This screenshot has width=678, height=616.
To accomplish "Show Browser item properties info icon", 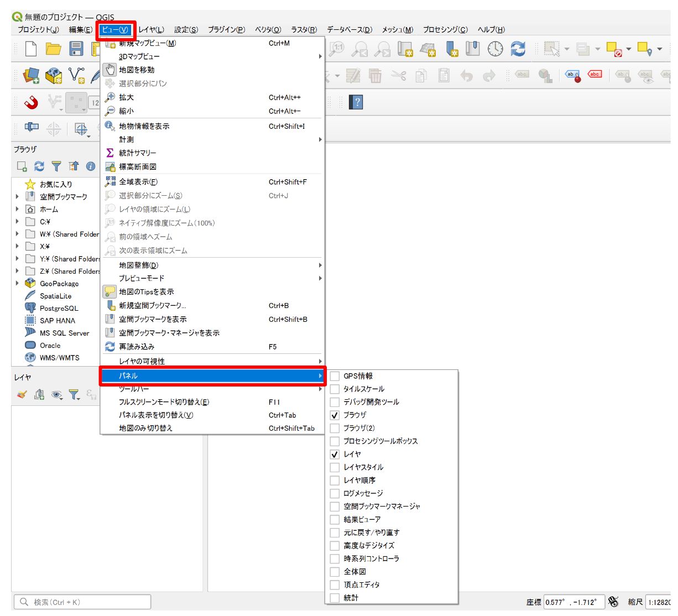I will pos(91,166).
